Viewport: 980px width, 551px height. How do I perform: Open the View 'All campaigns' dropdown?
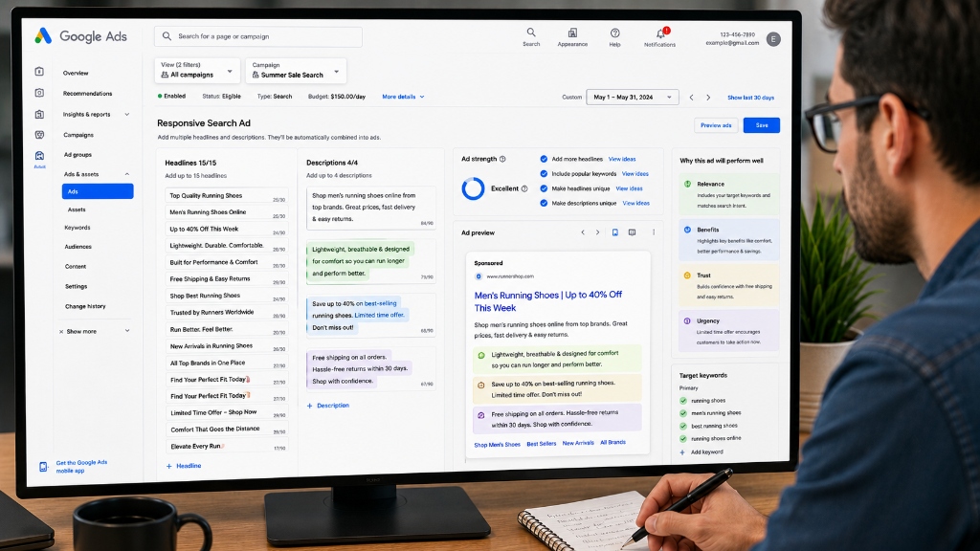click(197, 70)
